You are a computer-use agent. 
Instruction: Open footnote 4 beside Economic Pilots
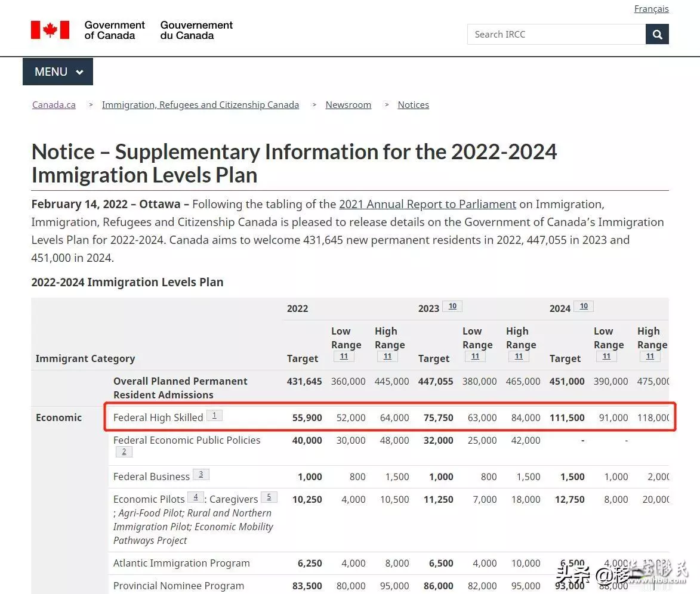pos(196,497)
